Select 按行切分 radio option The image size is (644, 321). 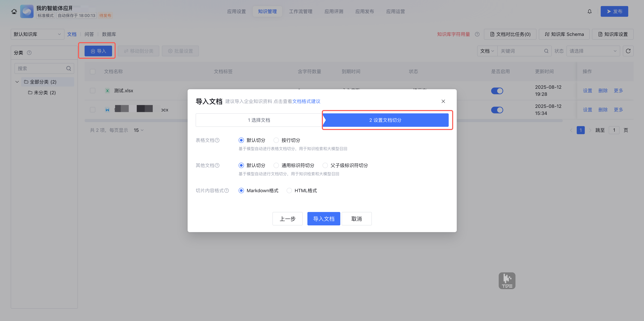click(276, 140)
